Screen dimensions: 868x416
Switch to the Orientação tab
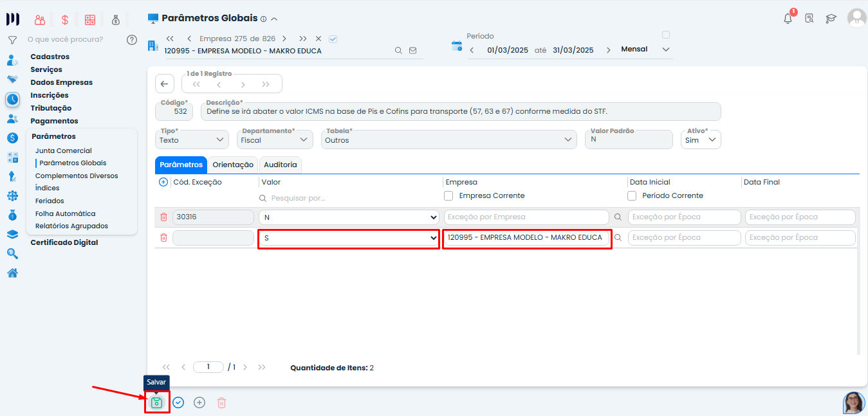[233, 165]
